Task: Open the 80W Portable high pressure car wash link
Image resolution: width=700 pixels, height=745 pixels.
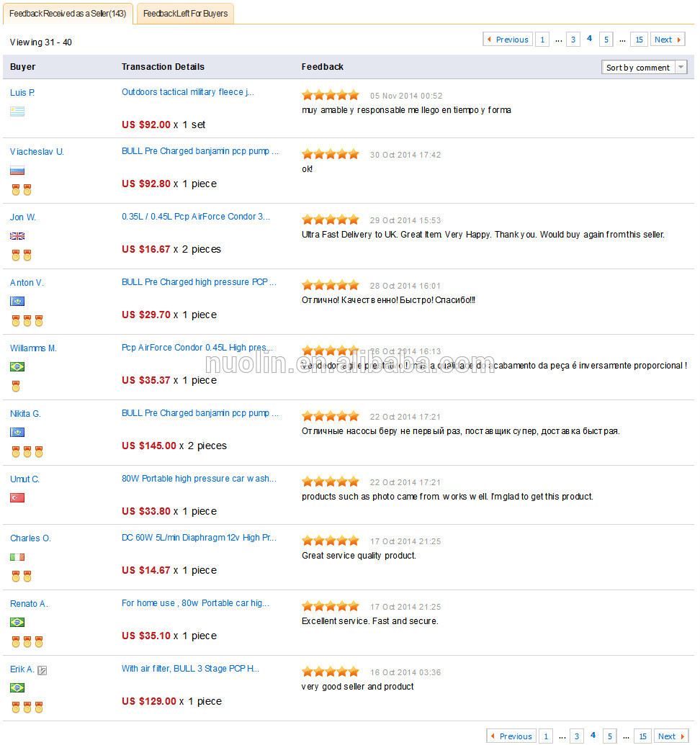Action: (x=199, y=479)
